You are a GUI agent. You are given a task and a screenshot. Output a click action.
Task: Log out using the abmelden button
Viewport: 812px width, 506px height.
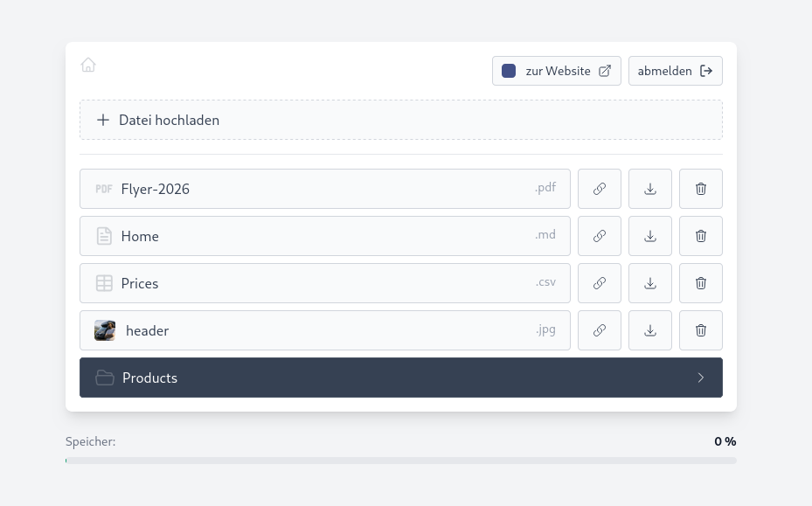(x=675, y=71)
